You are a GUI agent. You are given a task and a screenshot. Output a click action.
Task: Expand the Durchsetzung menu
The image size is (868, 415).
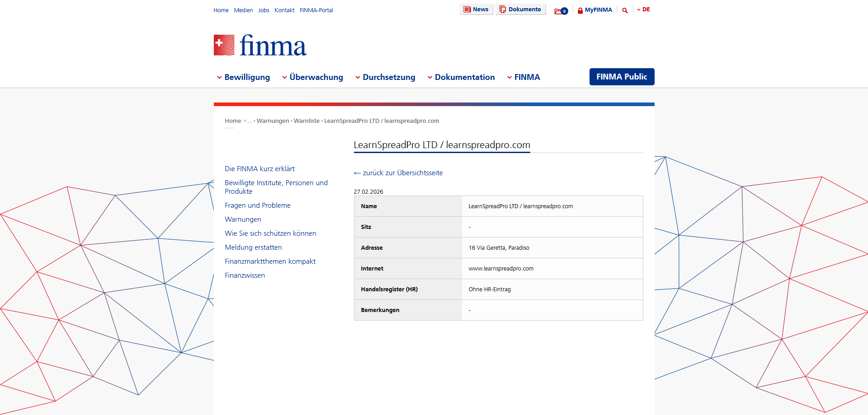click(x=385, y=77)
